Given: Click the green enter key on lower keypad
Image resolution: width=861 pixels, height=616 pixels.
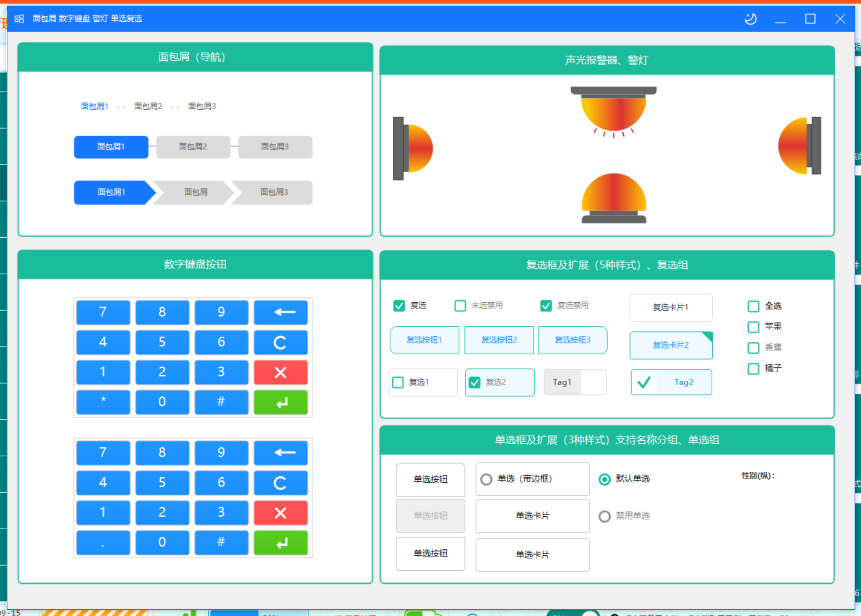Looking at the screenshot, I should coord(280,543).
